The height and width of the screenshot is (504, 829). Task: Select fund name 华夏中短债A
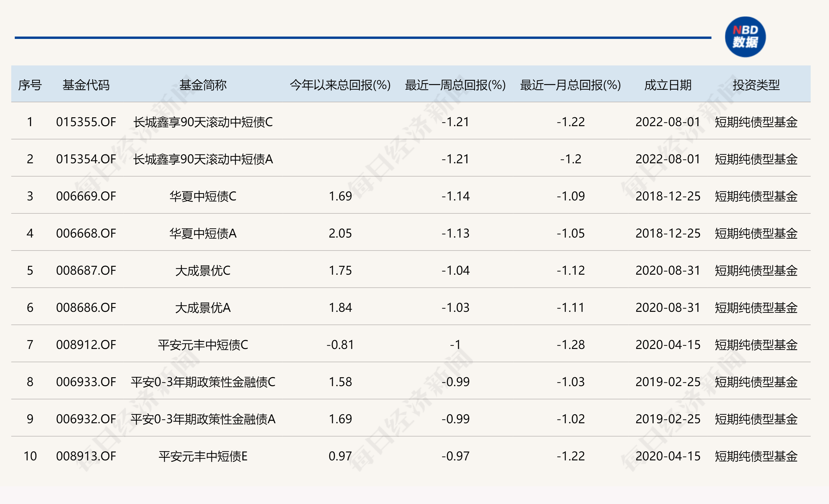coord(203,233)
